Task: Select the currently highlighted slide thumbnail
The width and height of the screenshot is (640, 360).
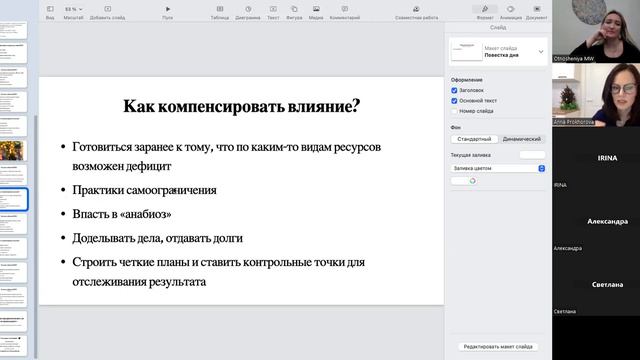Action: (13, 199)
